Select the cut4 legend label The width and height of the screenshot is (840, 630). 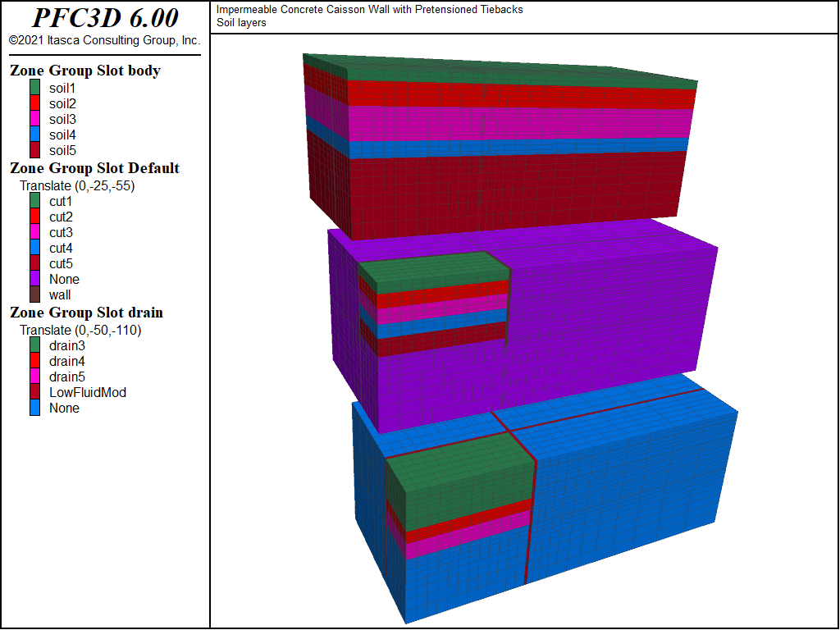[x=61, y=248]
